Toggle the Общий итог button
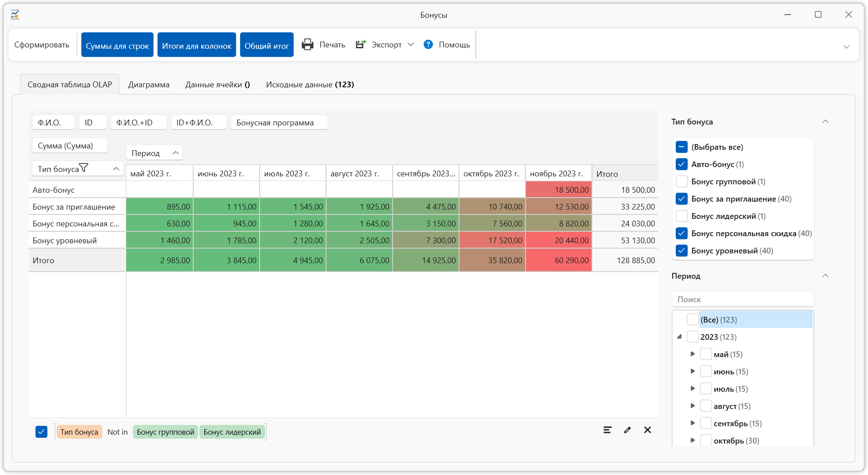The width and height of the screenshot is (868, 475). (x=266, y=45)
